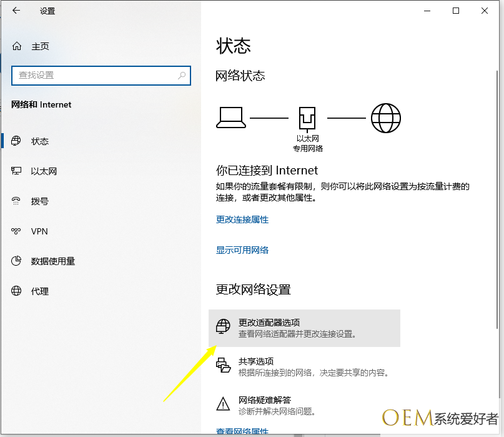Click the 更改连接属性 link
This screenshot has width=504, height=437.
242,219
